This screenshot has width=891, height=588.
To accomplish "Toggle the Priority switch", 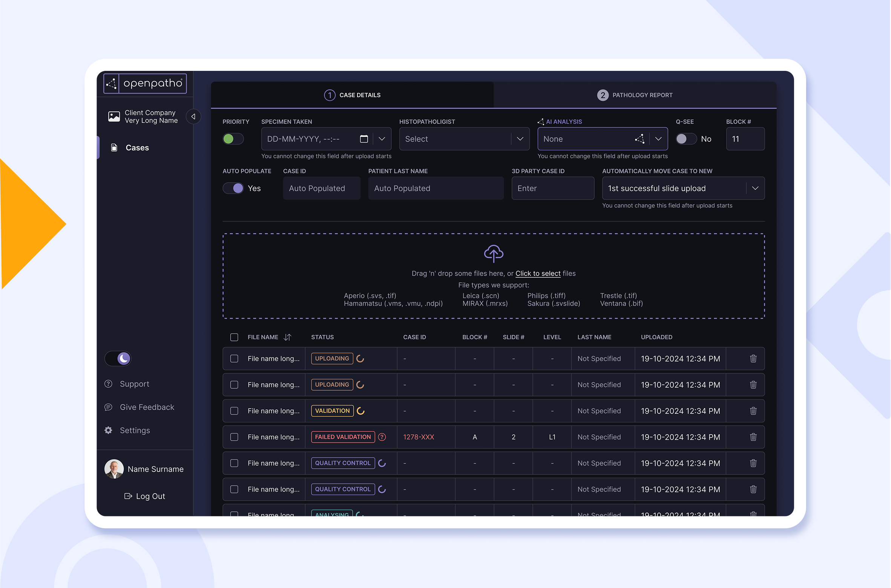I will [233, 139].
